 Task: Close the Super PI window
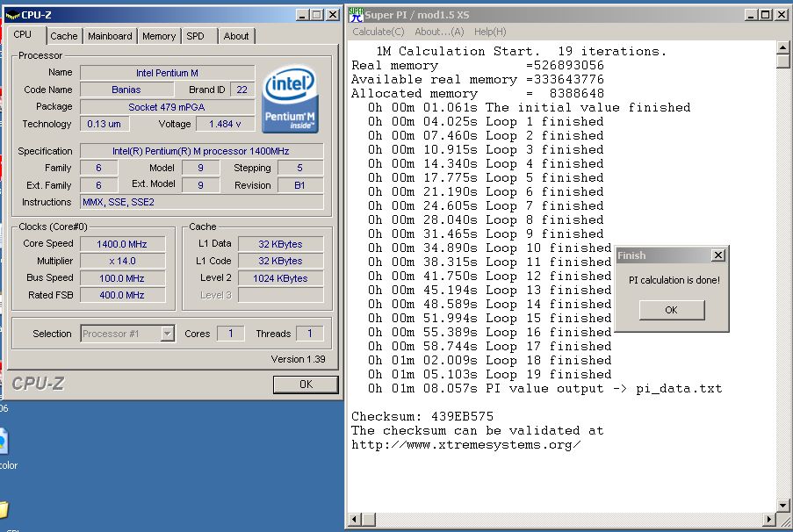tap(782, 15)
